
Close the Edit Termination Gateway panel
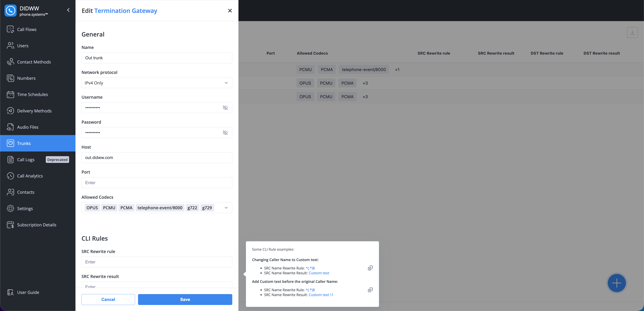pos(230,11)
